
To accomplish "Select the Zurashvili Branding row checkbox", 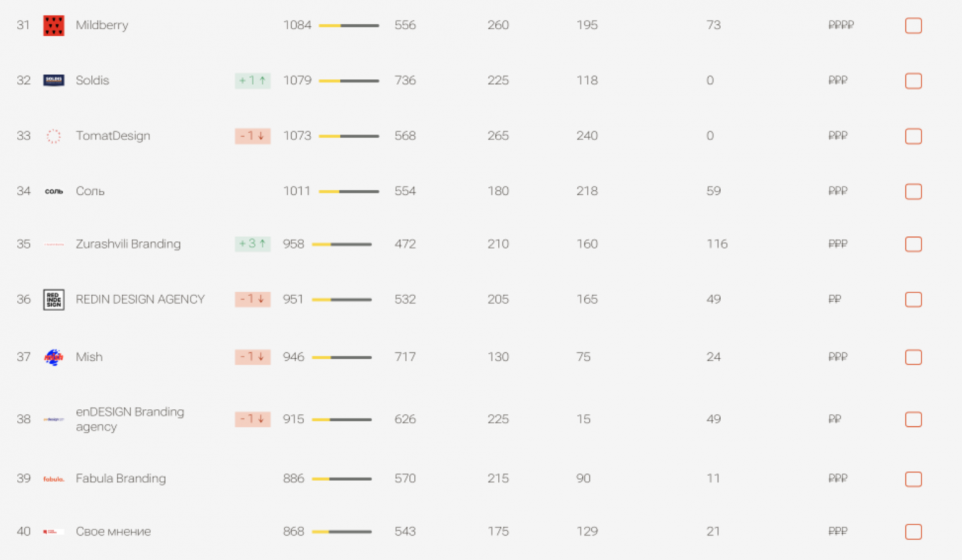I will point(913,245).
